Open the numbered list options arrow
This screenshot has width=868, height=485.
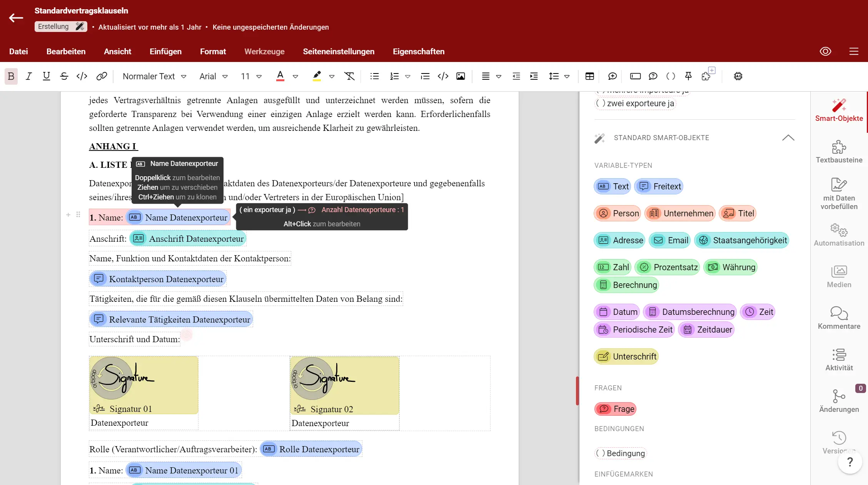click(408, 77)
